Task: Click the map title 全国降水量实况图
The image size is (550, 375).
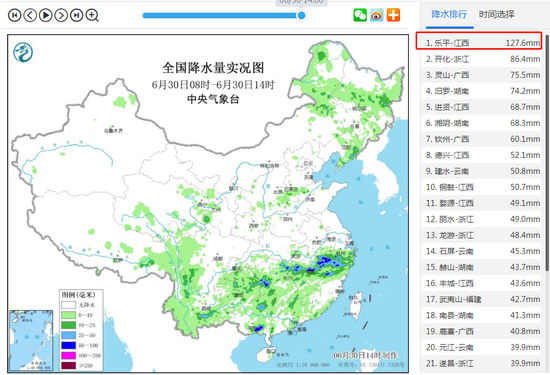Action: pyautogui.click(x=213, y=68)
